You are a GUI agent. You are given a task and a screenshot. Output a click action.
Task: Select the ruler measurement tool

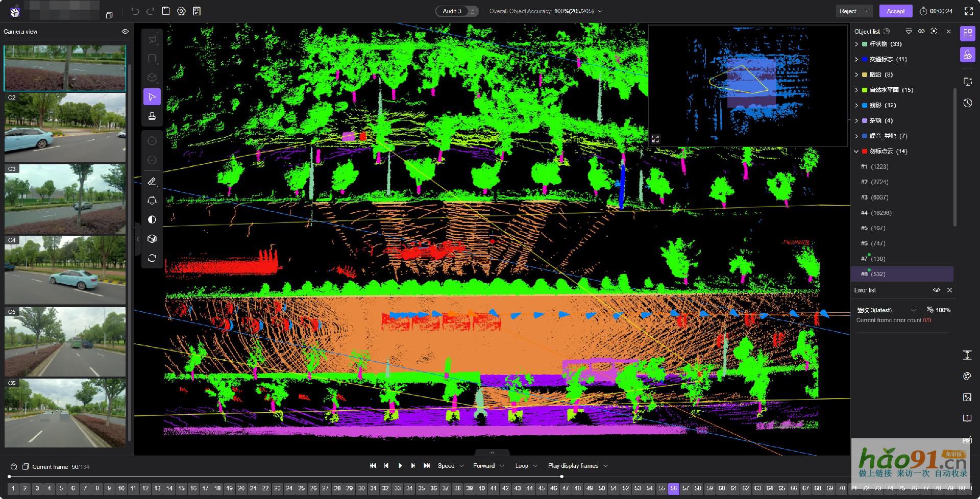pyautogui.click(x=152, y=182)
